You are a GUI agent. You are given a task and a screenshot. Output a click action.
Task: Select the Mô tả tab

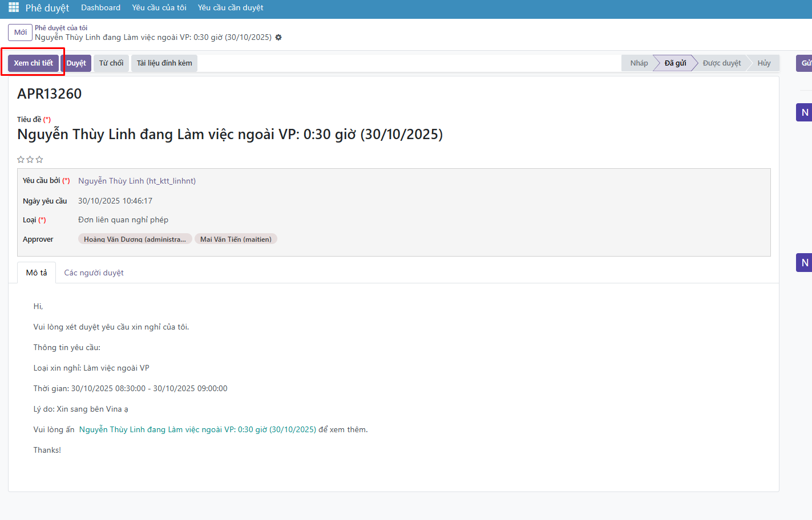pos(37,273)
